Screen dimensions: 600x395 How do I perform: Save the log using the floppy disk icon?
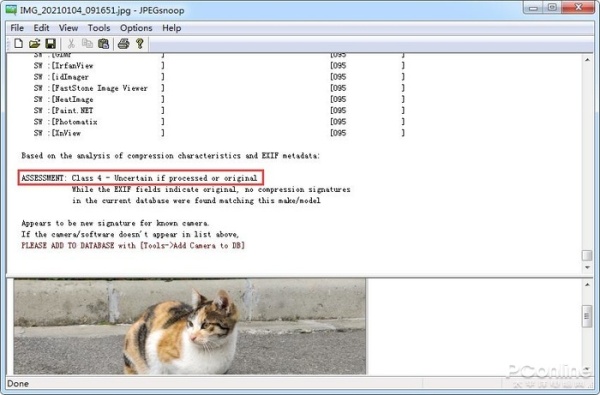pos(51,44)
